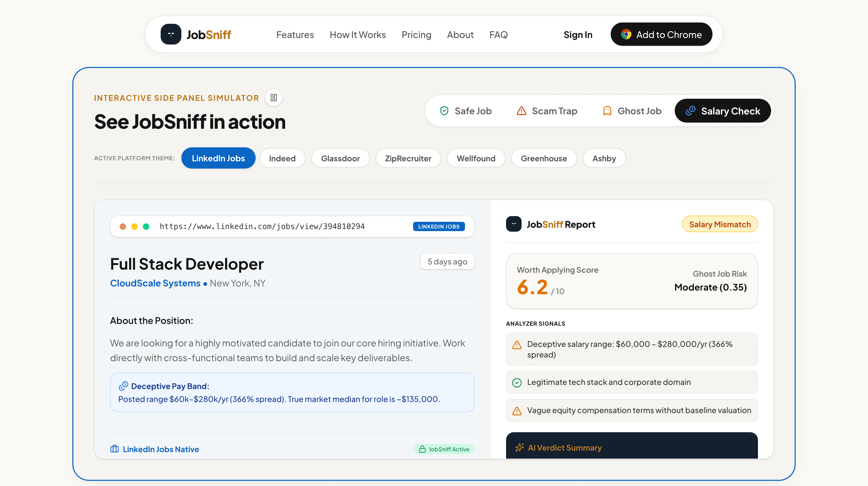Click the About the Position heading
The width and height of the screenshot is (868, 486).
click(x=151, y=320)
